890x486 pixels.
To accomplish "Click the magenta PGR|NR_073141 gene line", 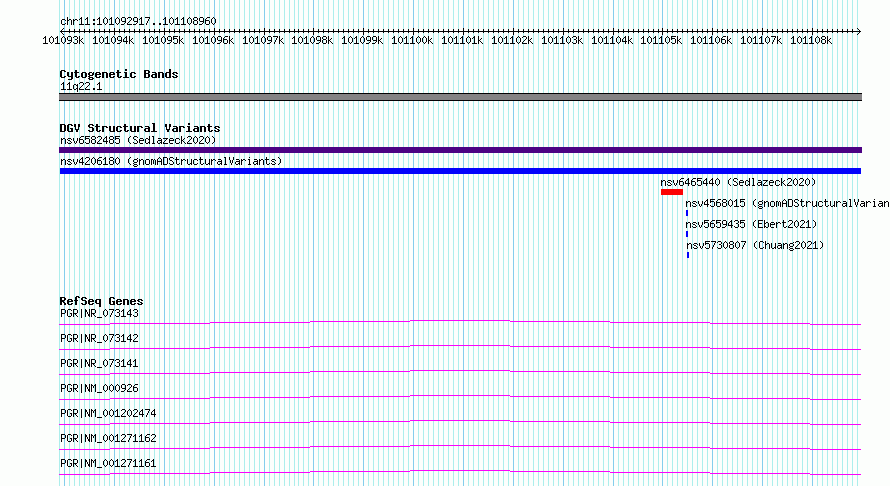I will 460,372.
